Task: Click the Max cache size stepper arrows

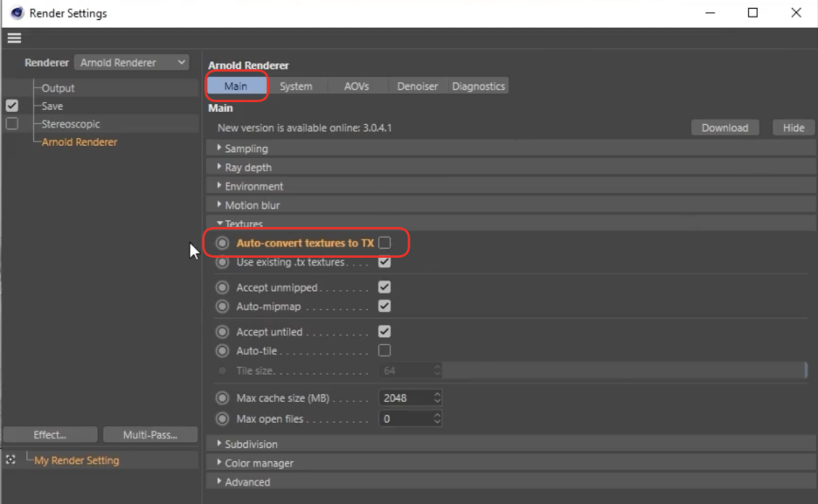Action: tap(437, 398)
